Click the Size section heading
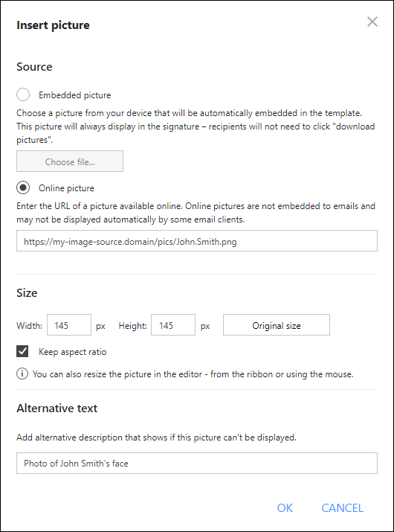This screenshot has height=532, width=394. click(x=27, y=292)
